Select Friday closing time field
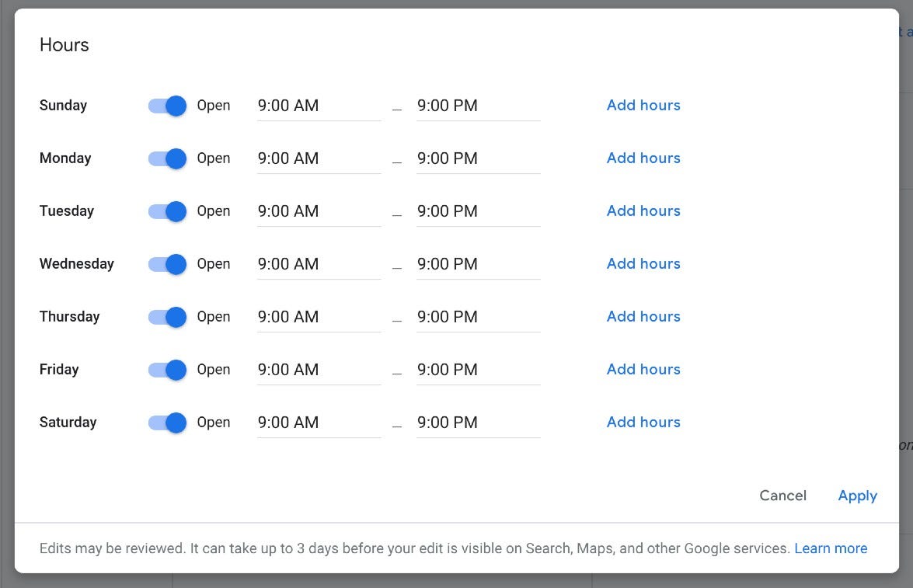The width and height of the screenshot is (913, 588). 478,370
